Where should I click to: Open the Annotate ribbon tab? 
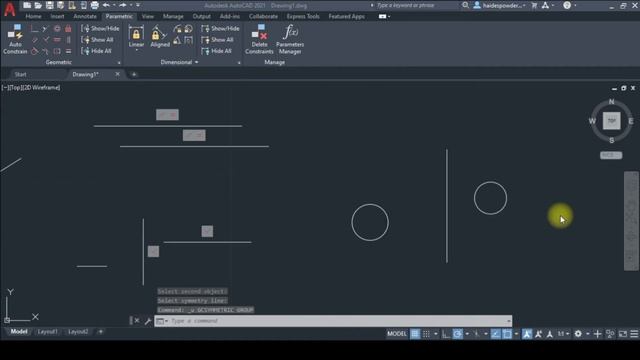coord(85,16)
